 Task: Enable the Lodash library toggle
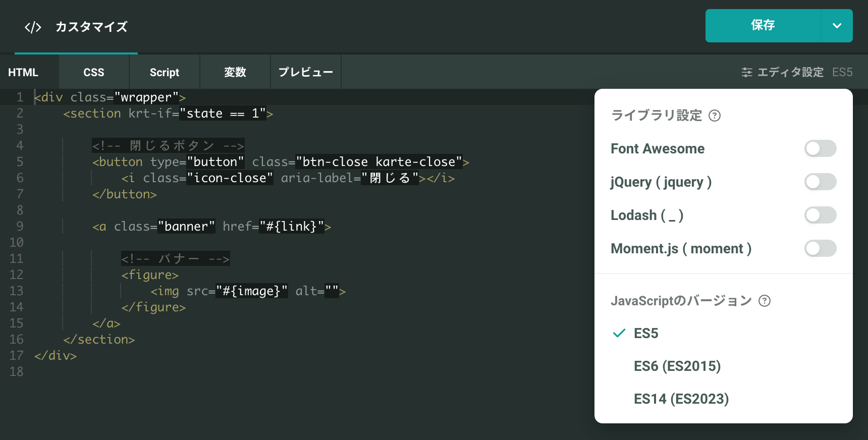(x=820, y=215)
